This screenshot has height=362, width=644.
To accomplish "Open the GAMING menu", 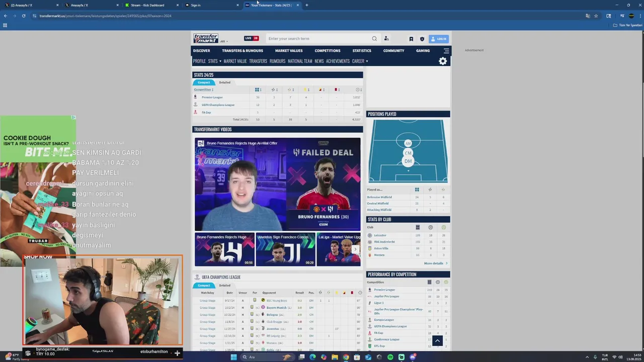I will (x=423, y=51).
